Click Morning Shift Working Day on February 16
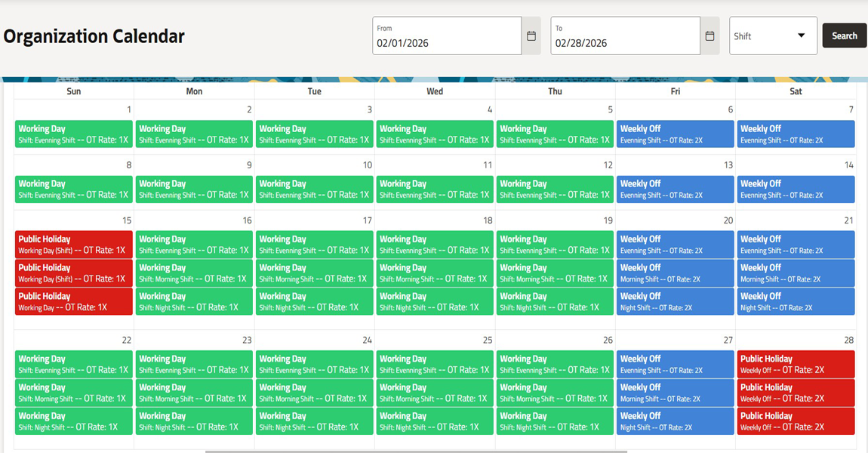Image resolution: width=868 pixels, height=453 pixels. click(x=194, y=273)
